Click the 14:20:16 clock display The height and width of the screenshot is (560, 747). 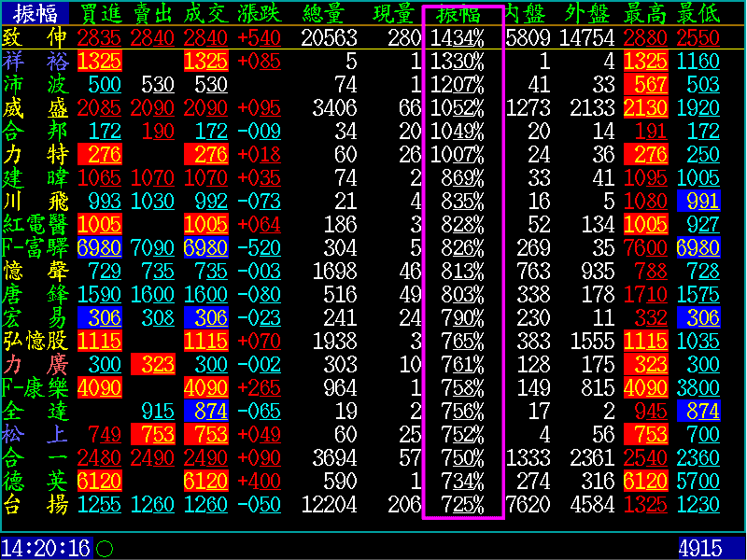45,548
